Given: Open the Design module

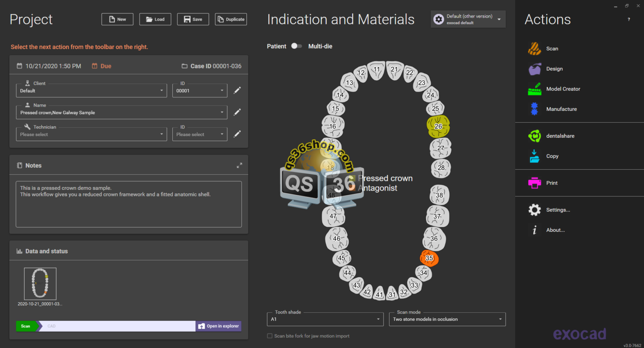Looking at the screenshot, I should tap(555, 68).
